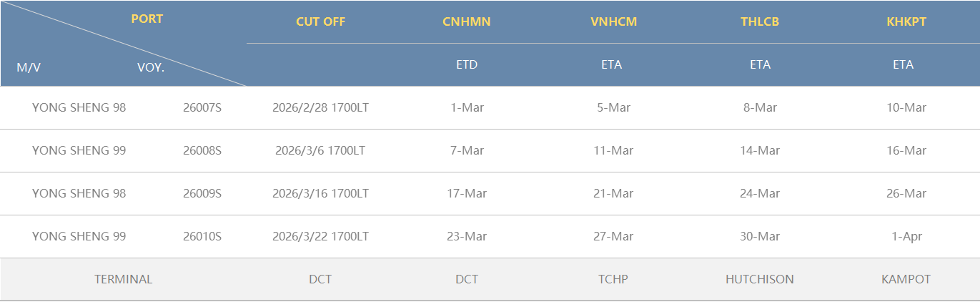Image resolution: width=980 pixels, height=302 pixels.
Task: Select voyage number 26010S
Action: [x=202, y=237]
